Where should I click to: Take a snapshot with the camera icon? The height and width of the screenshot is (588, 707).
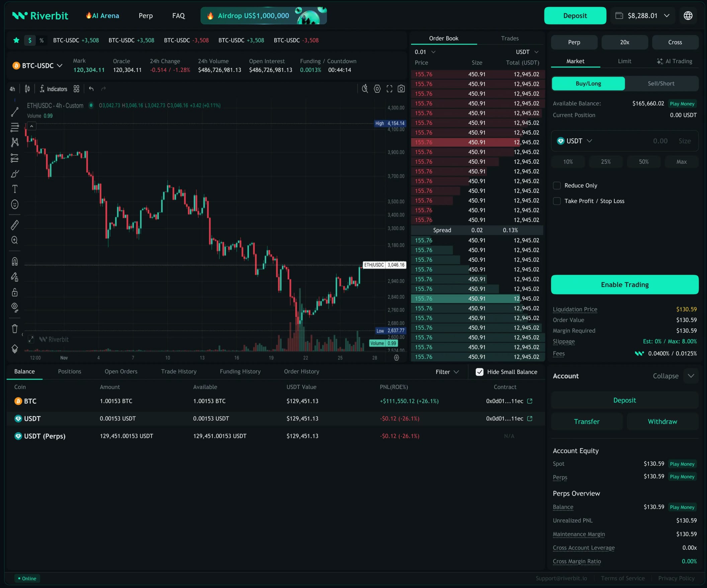401,89
